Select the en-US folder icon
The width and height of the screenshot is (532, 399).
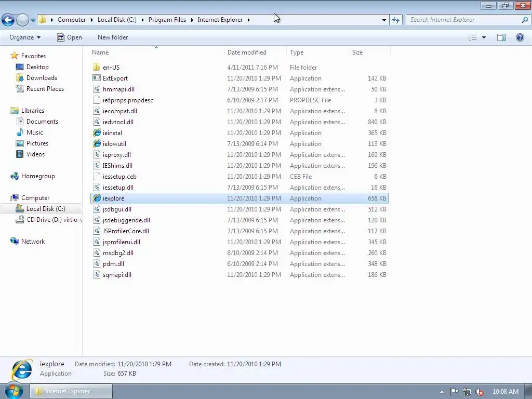point(97,67)
